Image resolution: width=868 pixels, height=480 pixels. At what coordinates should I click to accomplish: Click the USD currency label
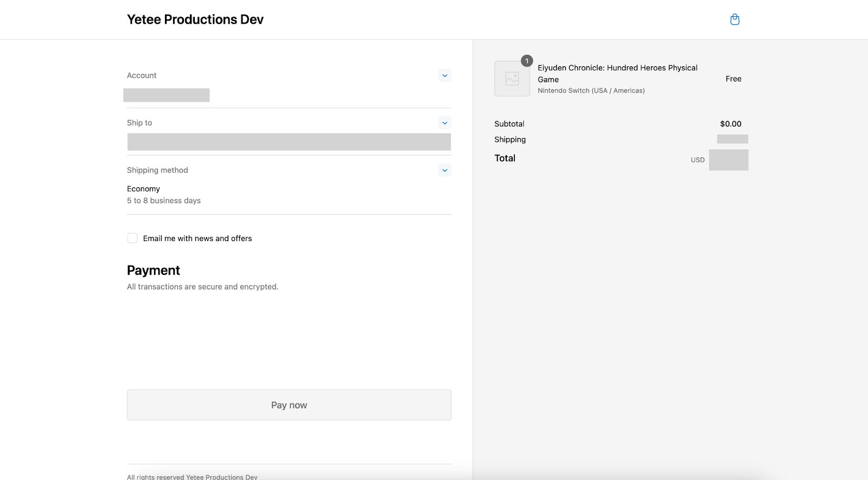(698, 160)
